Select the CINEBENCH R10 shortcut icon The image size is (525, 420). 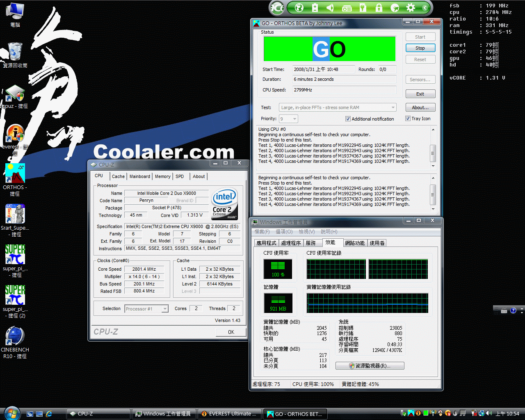[15, 342]
